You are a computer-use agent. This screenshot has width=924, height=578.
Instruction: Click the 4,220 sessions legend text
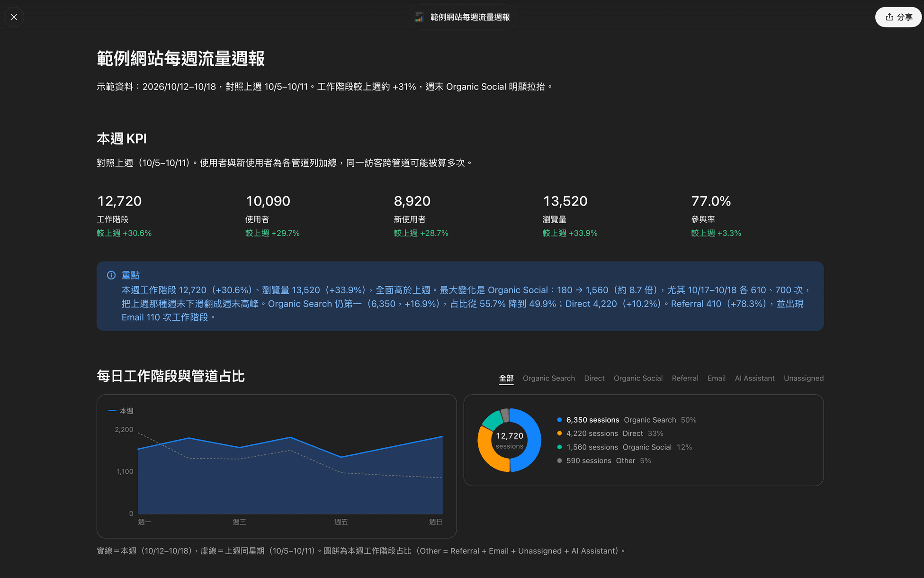(592, 433)
